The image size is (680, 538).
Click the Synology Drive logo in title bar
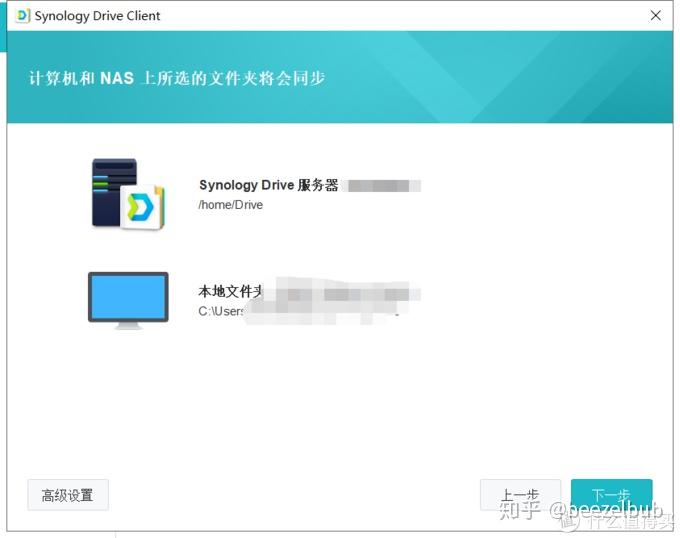23,16
